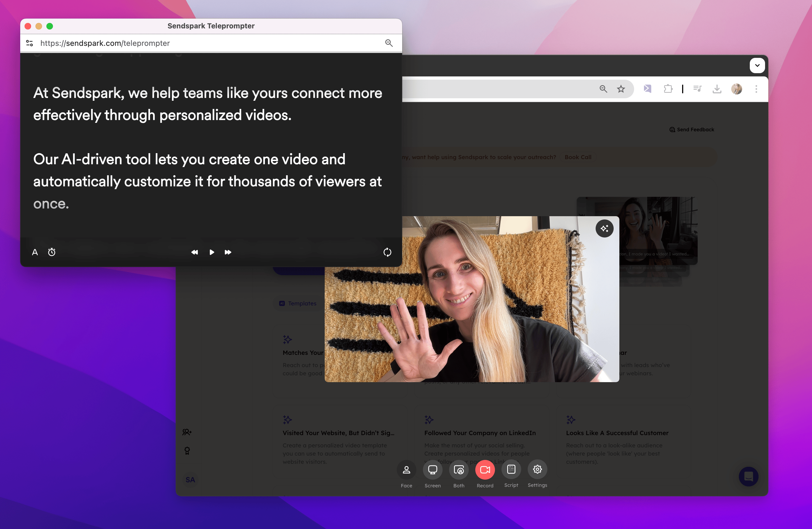Fast forward the teleprompter script

click(x=228, y=252)
